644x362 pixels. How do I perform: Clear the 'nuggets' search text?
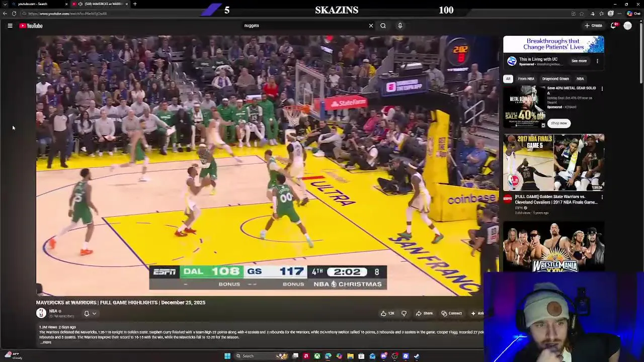tap(371, 26)
